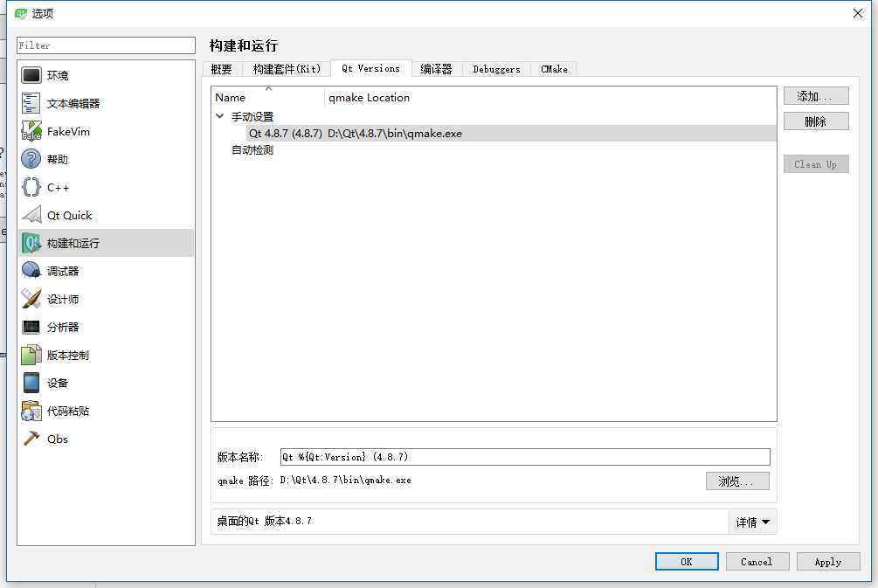Select the FakeVim category icon
878x588 pixels.
coord(31,131)
